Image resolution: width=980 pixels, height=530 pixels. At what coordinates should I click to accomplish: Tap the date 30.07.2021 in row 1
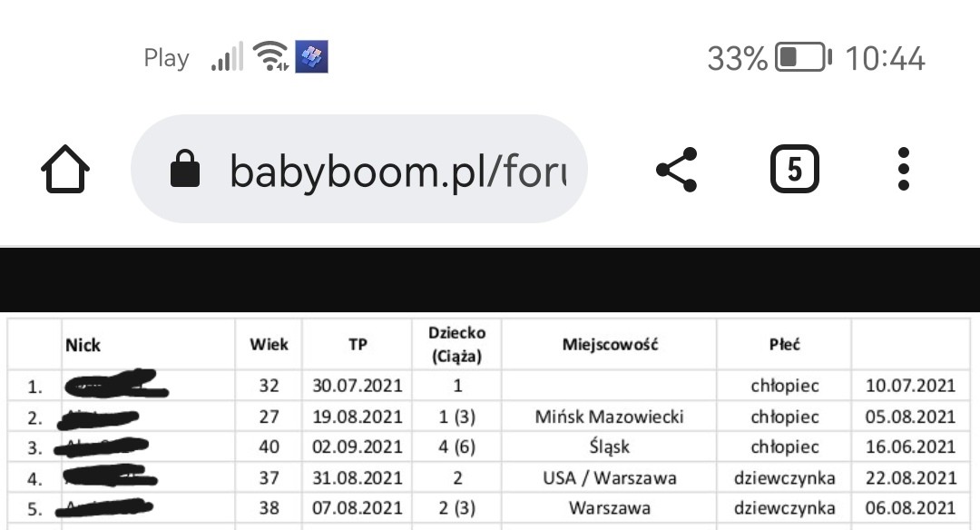(x=358, y=386)
